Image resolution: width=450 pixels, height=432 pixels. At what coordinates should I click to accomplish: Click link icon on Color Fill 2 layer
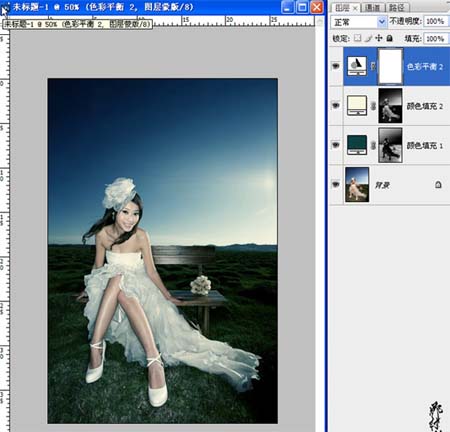[373, 106]
